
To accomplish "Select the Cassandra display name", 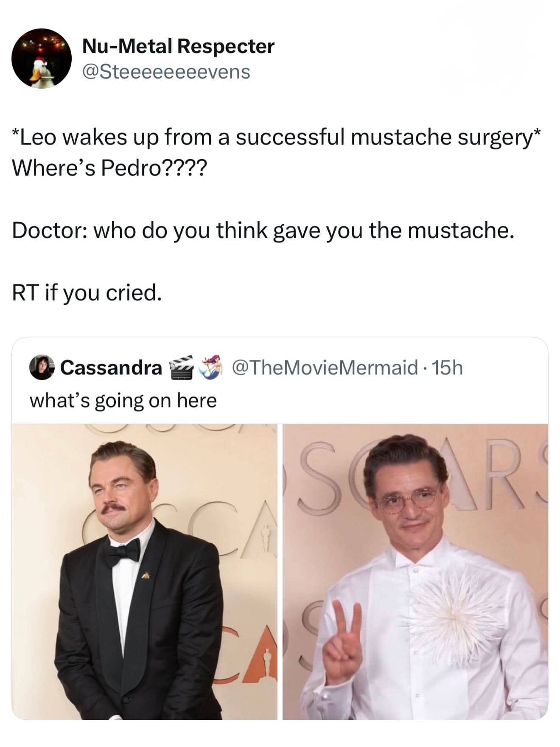I will pos(111,368).
